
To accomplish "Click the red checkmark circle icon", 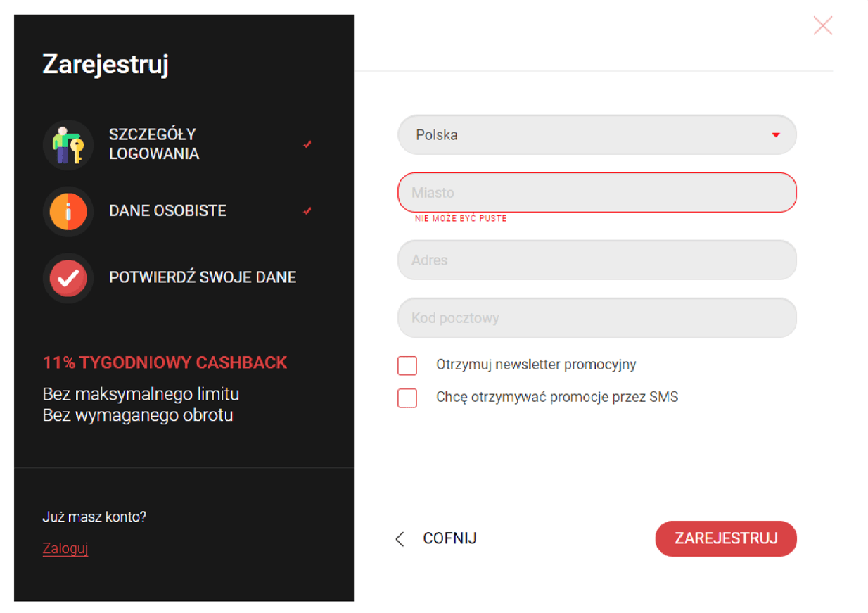I will pos(68,278).
